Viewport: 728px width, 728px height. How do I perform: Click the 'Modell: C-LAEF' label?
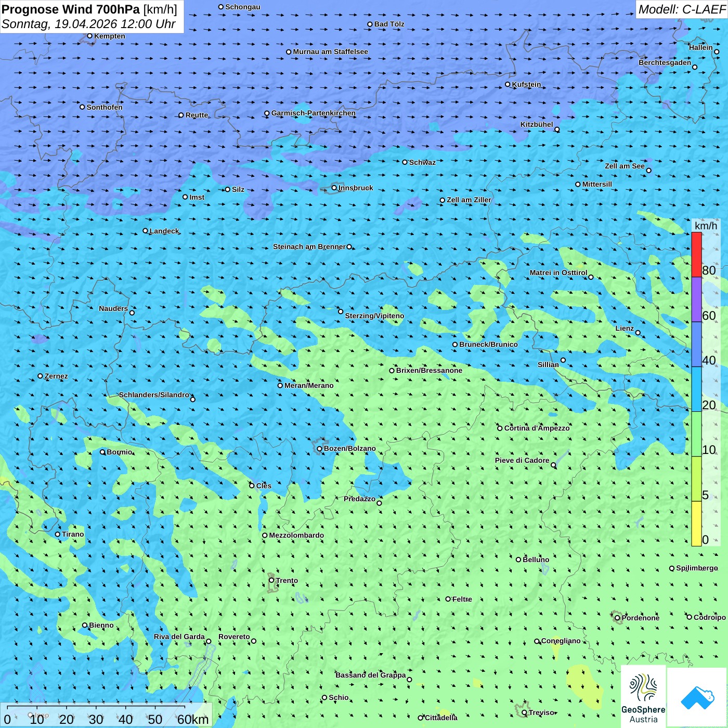pos(682,9)
